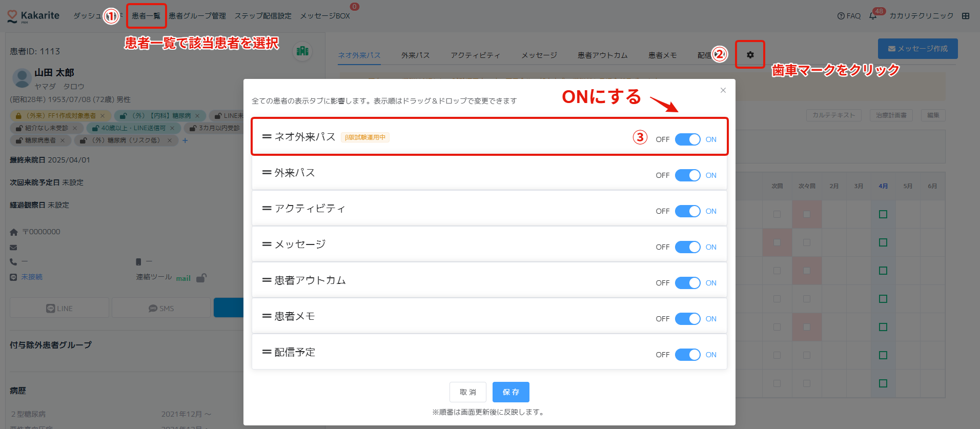Toggle the 患者アウトカム switch
Image resolution: width=980 pixels, height=429 pixels.
click(687, 283)
